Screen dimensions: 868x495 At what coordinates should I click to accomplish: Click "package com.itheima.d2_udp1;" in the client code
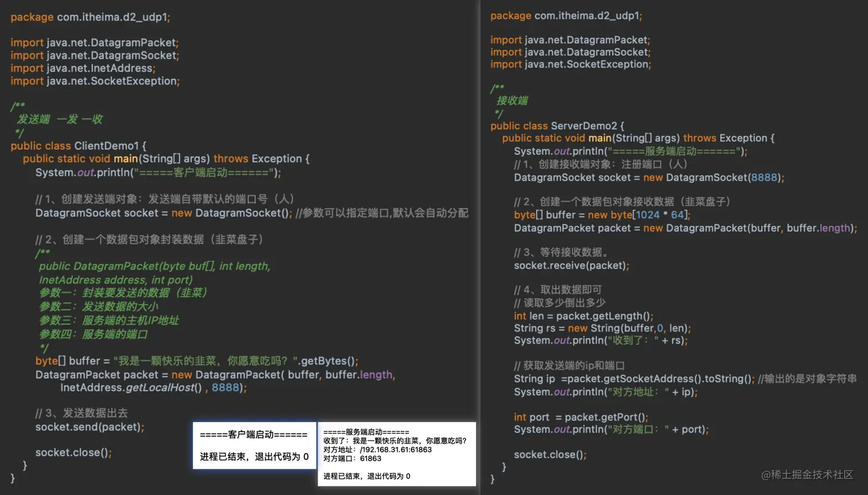coord(90,17)
